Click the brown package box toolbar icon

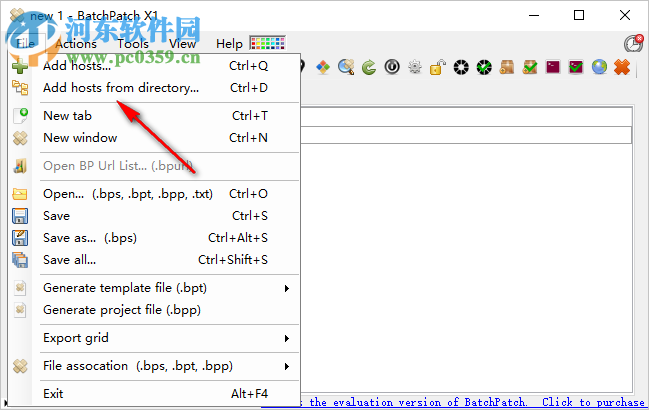tap(507, 67)
